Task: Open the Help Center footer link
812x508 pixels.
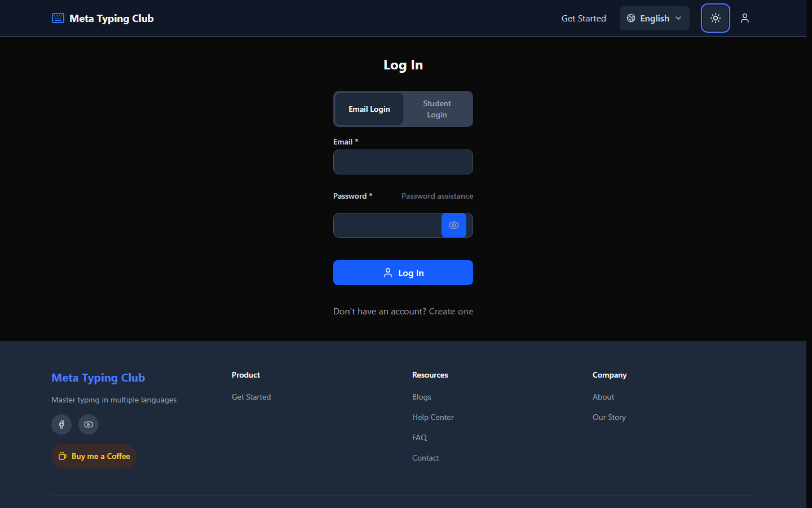Action: click(x=433, y=417)
